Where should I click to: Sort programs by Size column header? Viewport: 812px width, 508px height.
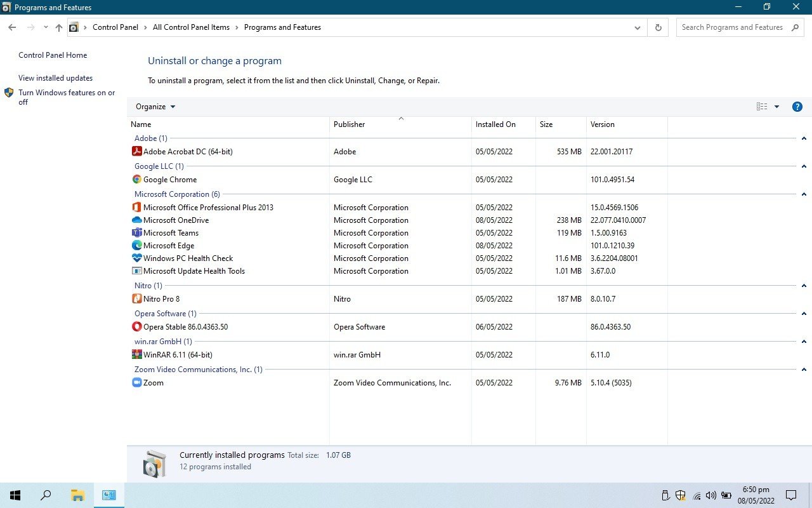[546, 124]
